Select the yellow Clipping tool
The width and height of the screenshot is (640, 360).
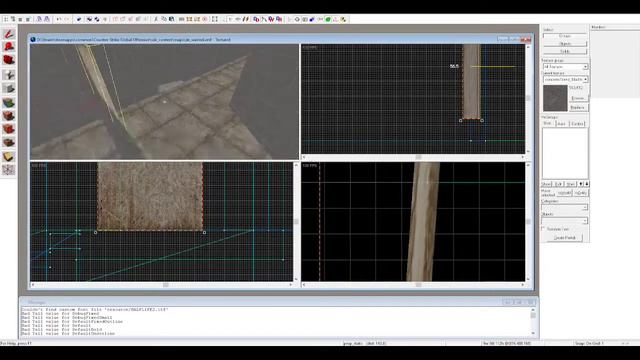(9, 157)
